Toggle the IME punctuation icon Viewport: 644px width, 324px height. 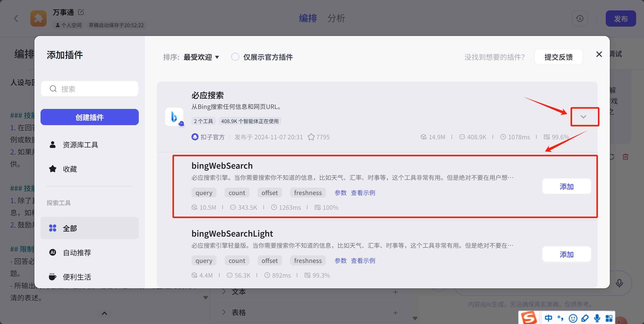560,318
